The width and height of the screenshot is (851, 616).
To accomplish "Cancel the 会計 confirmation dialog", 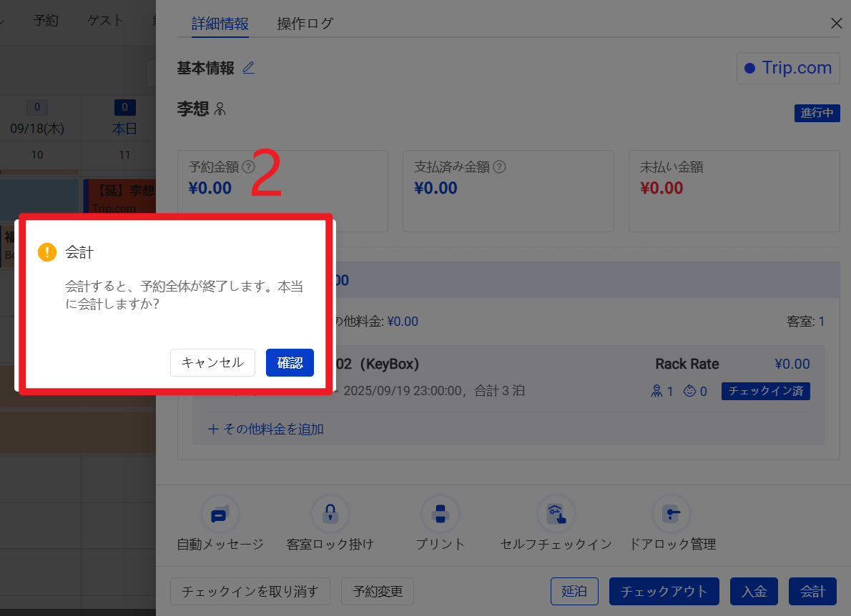I will [x=212, y=362].
